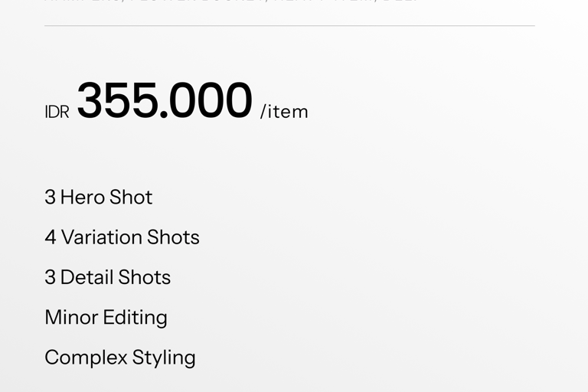This screenshot has height=392, width=588.
Task: Click the word Detail in the feature list
Action: click(87, 277)
